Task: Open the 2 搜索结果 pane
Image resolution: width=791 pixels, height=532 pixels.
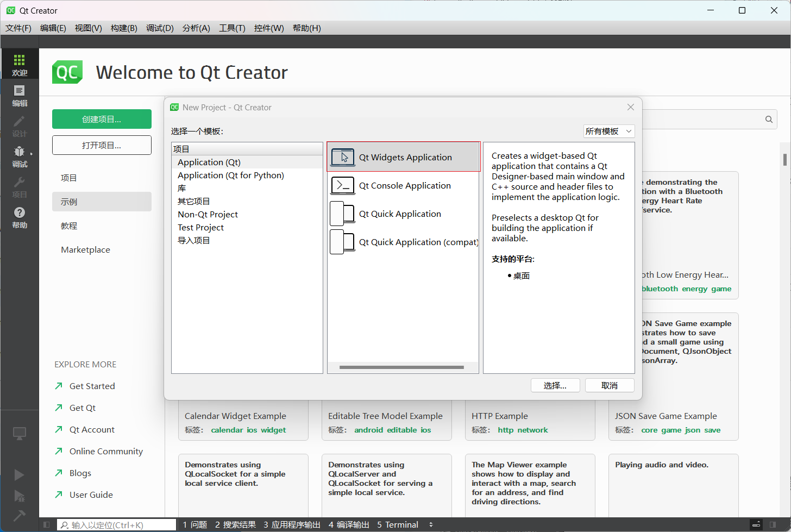Action: 235,525
